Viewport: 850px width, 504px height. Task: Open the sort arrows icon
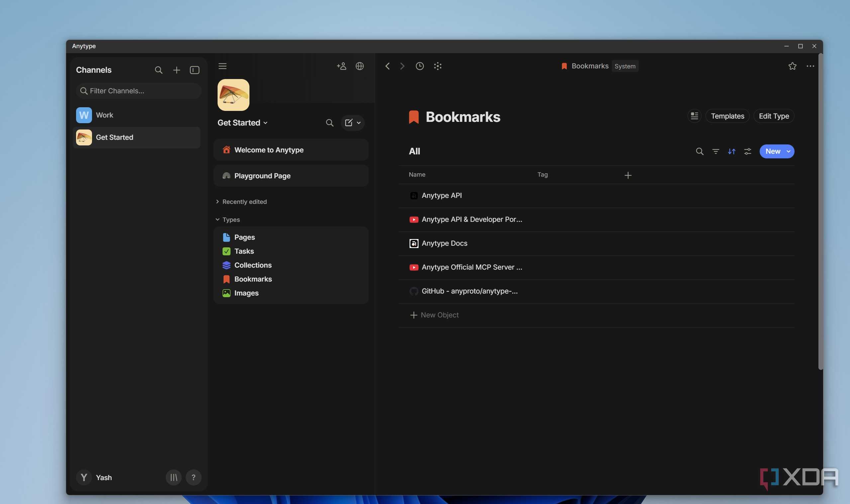(731, 151)
